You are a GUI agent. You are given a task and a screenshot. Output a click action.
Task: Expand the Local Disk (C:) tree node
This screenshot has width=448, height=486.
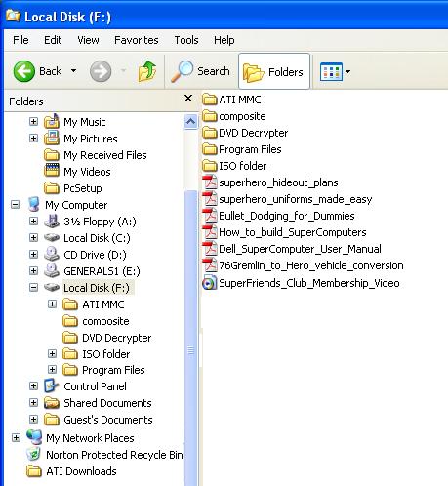point(33,238)
